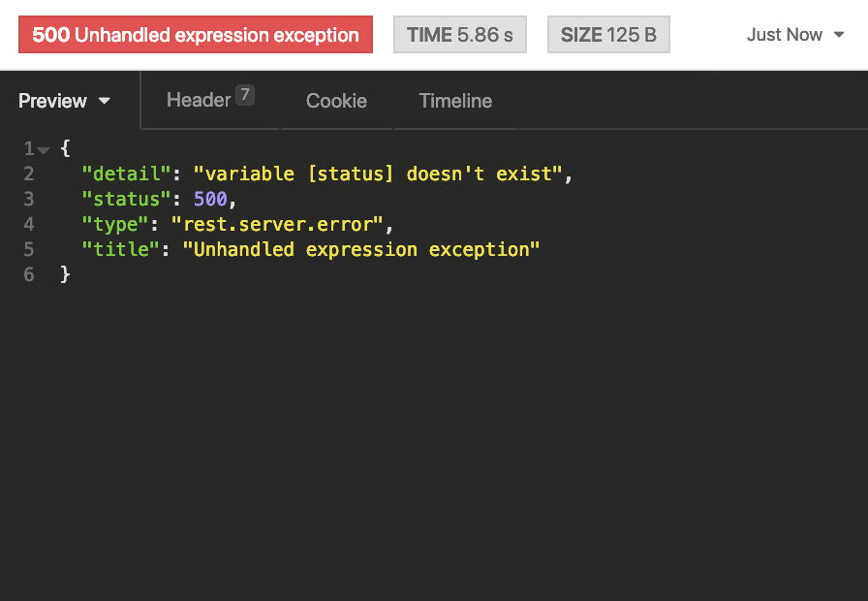Open the Timeline tab

coord(455,101)
